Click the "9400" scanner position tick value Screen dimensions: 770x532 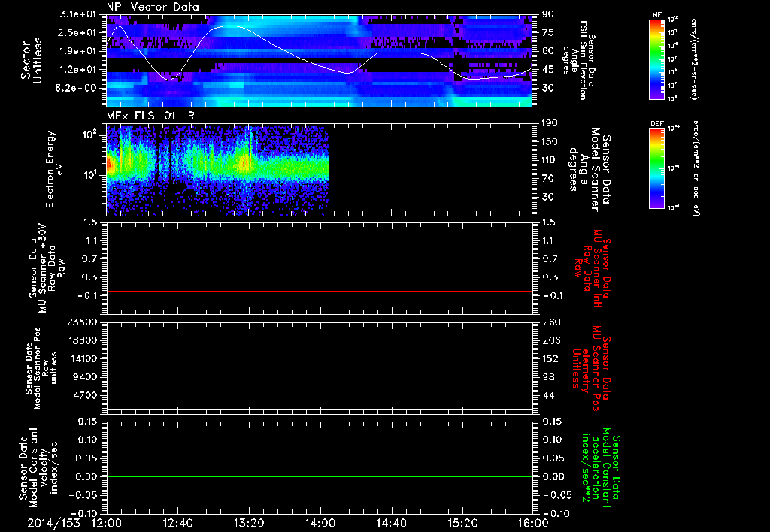(85, 377)
